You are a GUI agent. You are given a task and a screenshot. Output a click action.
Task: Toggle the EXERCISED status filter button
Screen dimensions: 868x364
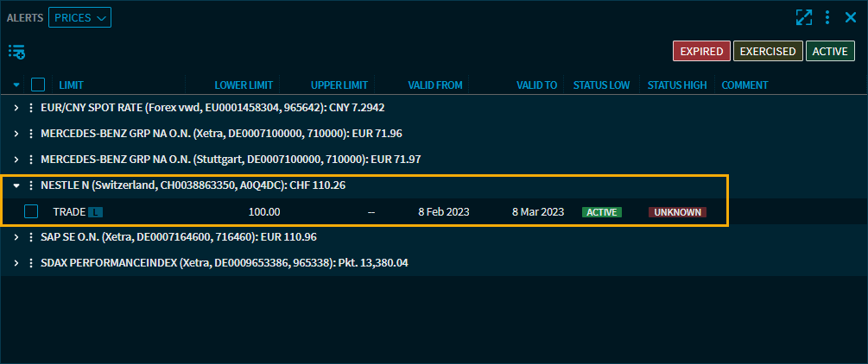pos(768,52)
